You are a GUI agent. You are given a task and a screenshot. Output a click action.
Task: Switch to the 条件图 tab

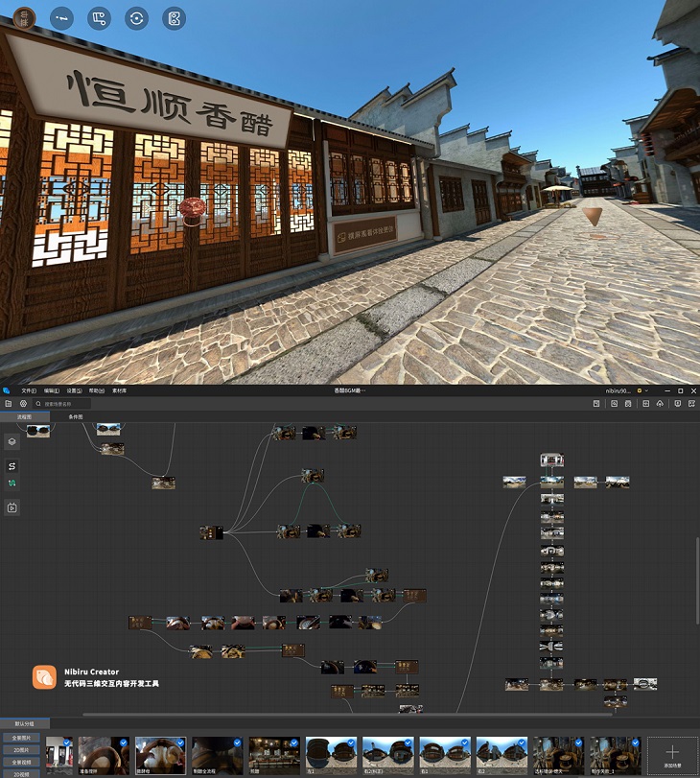tap(75, 417)
